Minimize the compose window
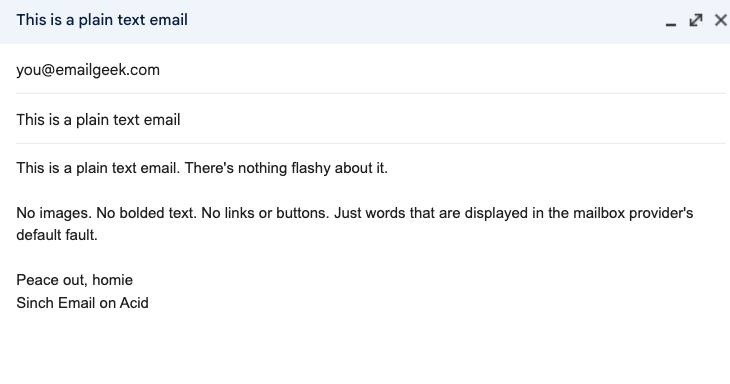The width and height of the screenshot is (730, 384). click(x=670, y=21)
